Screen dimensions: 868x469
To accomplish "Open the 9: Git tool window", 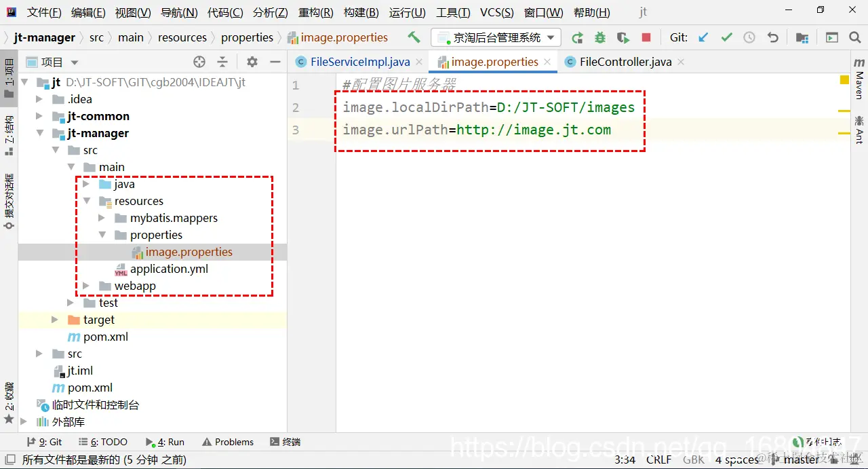I will coord(44,442).
